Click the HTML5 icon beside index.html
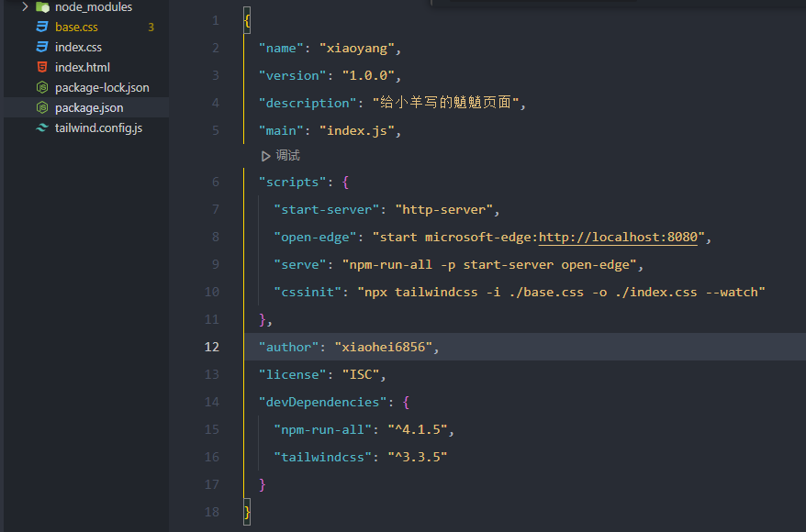 [42, 68]
